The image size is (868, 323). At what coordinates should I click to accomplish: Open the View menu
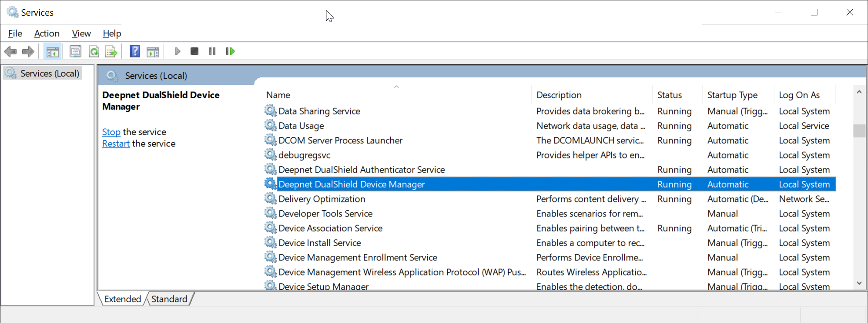[81, 33]
